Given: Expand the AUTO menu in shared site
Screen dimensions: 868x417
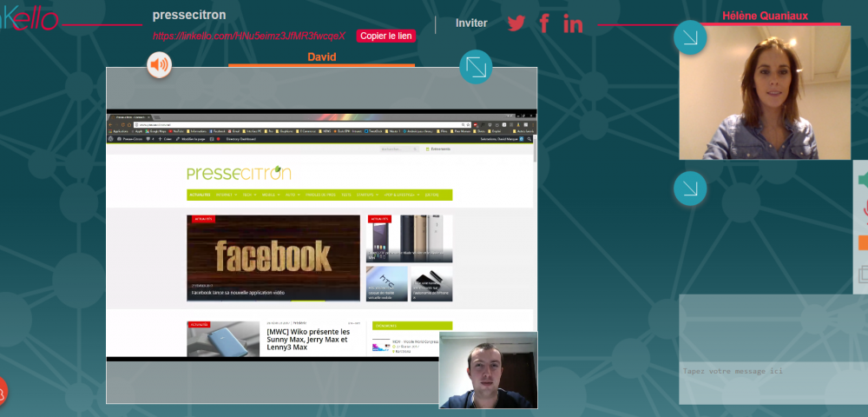Looking at the screenshot, I should click(293, 195).
